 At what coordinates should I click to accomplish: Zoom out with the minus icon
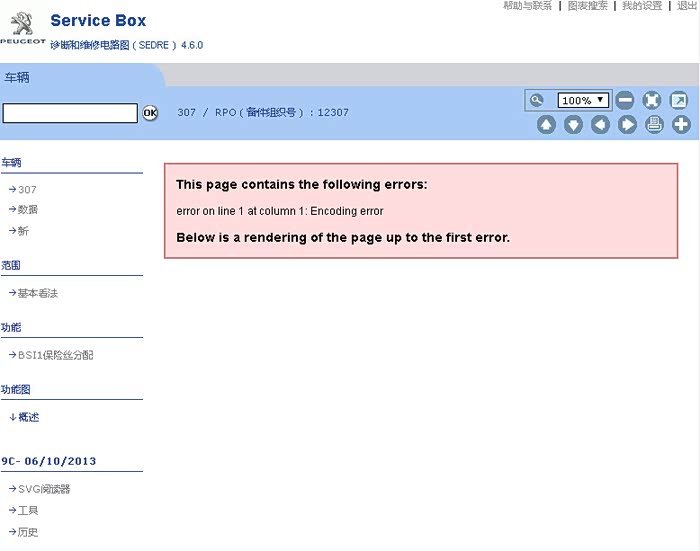[625, 100]
